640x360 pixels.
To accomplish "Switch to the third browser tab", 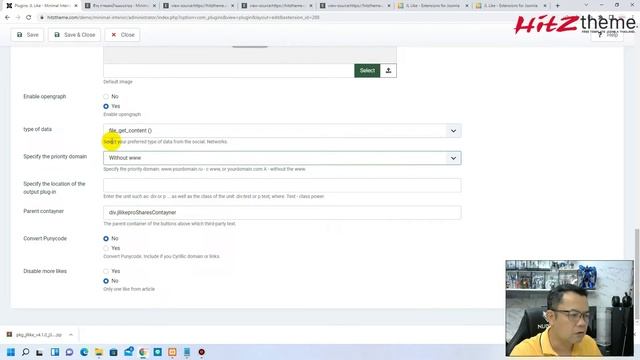I will 197,6.
